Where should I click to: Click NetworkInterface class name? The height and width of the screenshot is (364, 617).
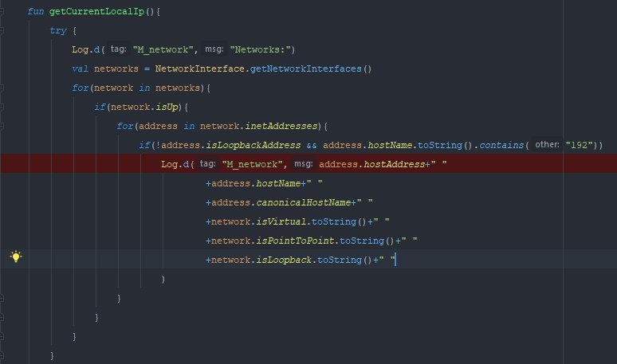pyautogui.click(x=200, y=68)
